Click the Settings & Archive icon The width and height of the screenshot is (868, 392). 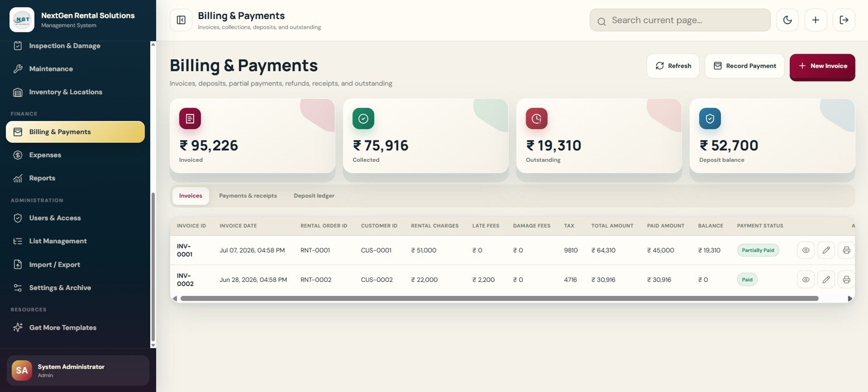pos(18,288)
